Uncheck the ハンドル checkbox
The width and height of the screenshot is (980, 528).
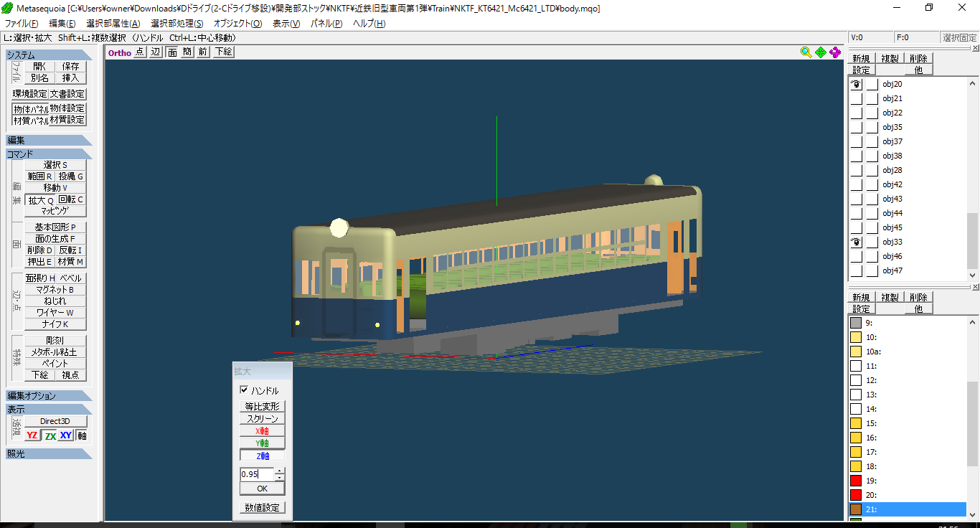pos(244,390)
